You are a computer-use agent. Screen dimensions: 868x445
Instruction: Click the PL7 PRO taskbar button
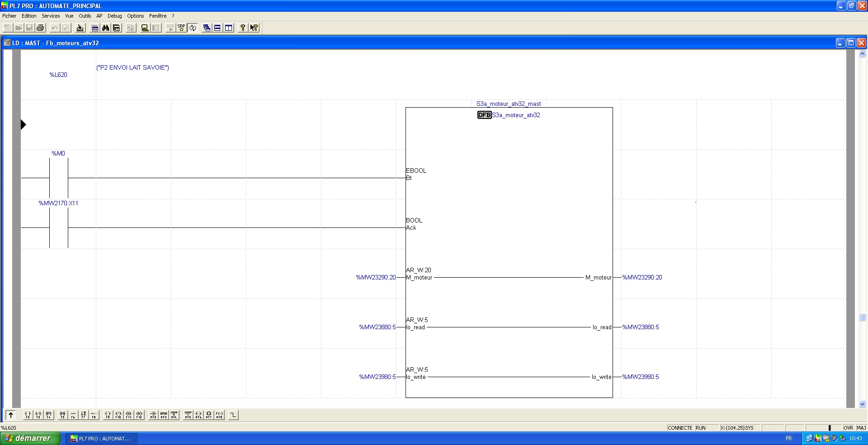point(102,439)
